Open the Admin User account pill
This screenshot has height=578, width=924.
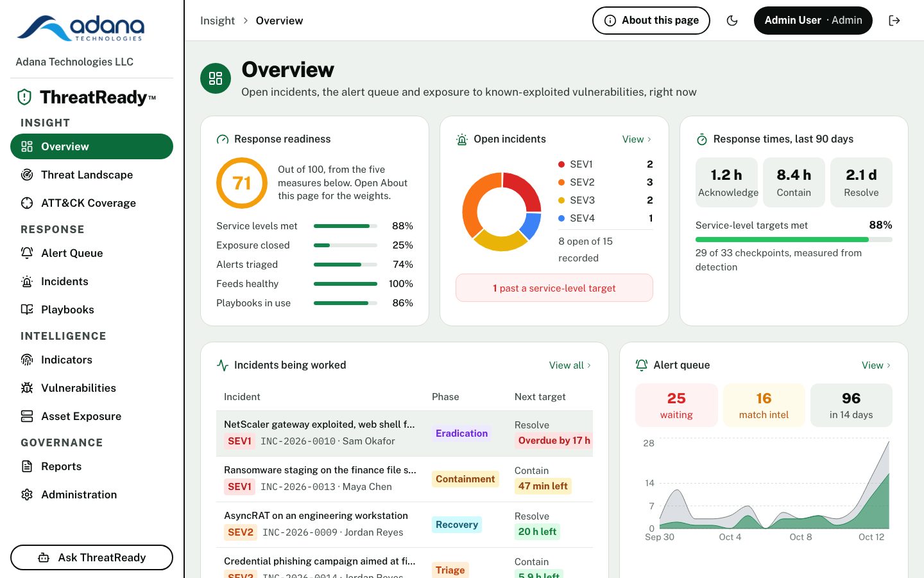pos(813,21)
